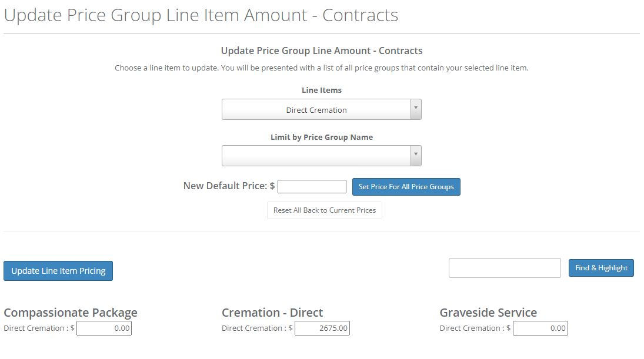Focus the New Default Price input field
This screenshot has height=359, width=644.
[312, 186]
